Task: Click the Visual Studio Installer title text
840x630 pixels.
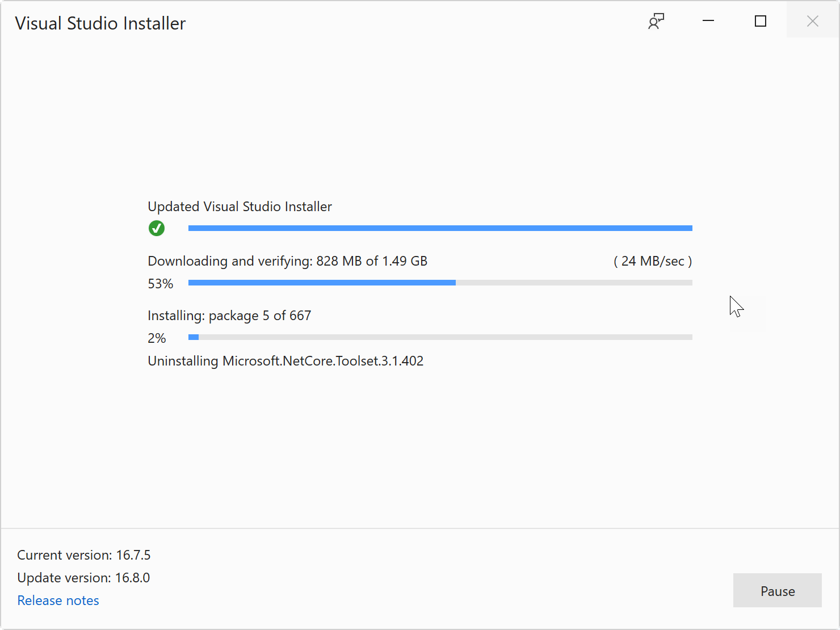Action: coord(100,23)
